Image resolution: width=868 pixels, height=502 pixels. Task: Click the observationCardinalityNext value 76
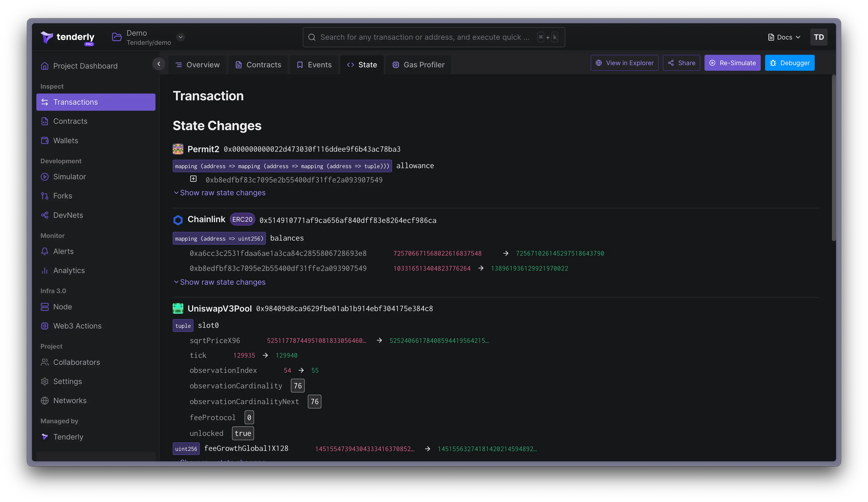[x=314, y=402]
